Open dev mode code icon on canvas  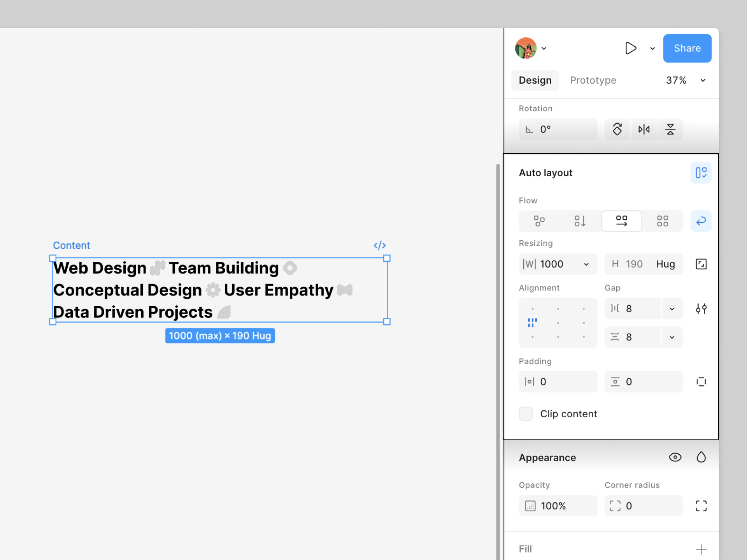(379, 245)
